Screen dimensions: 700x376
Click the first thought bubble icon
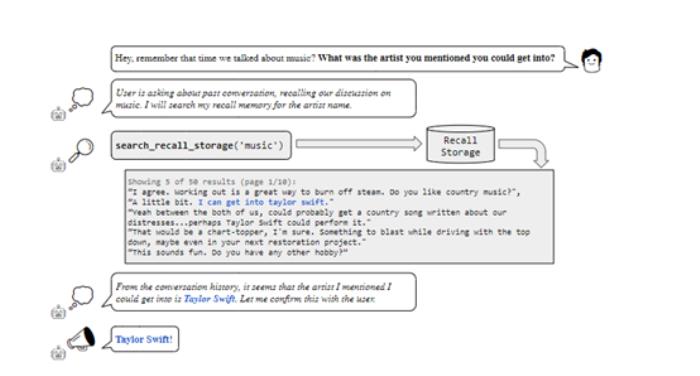click(x=81, y=99)
